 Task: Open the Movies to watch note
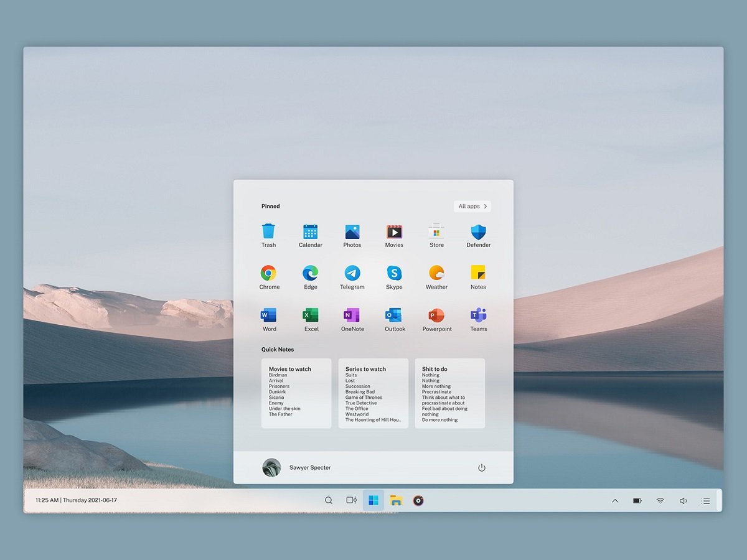pos(296,393)
